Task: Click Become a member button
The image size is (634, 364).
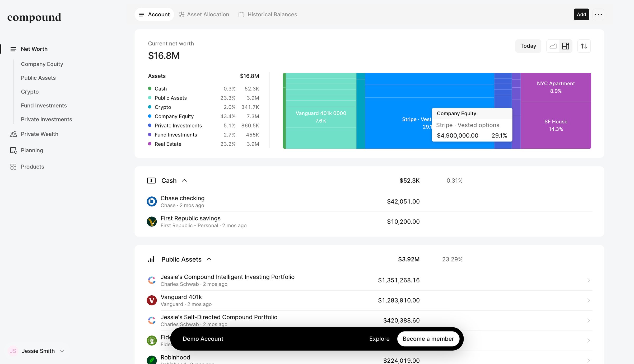Action: [x=428, y=339]
